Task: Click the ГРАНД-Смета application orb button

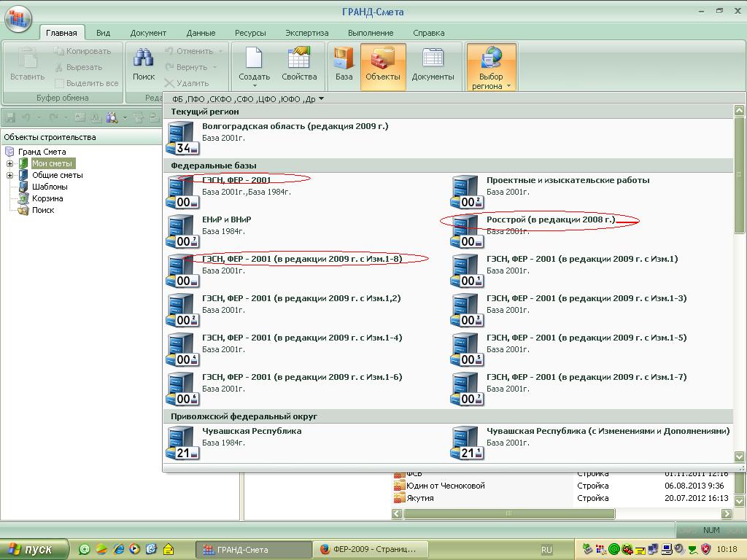Action: [x=18, y=18]
